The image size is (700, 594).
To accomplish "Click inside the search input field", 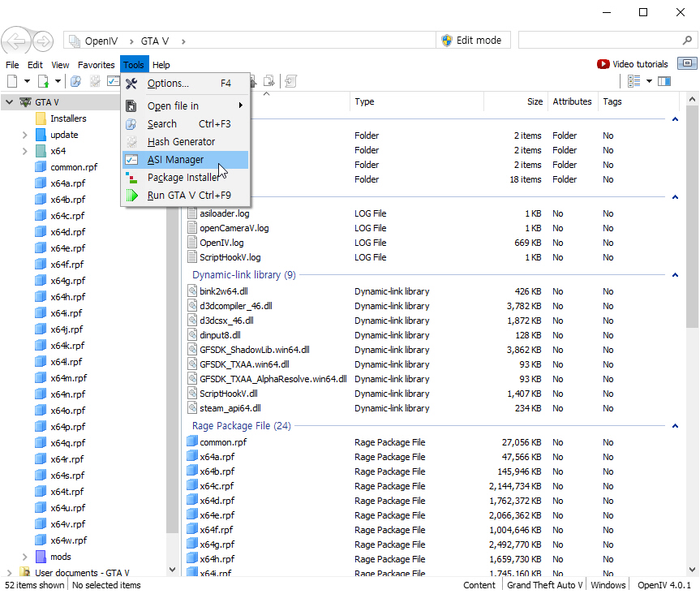I will 600,41.
